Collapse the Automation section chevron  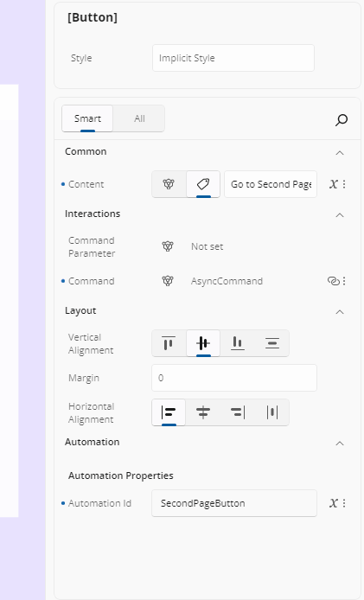point(340,444)
